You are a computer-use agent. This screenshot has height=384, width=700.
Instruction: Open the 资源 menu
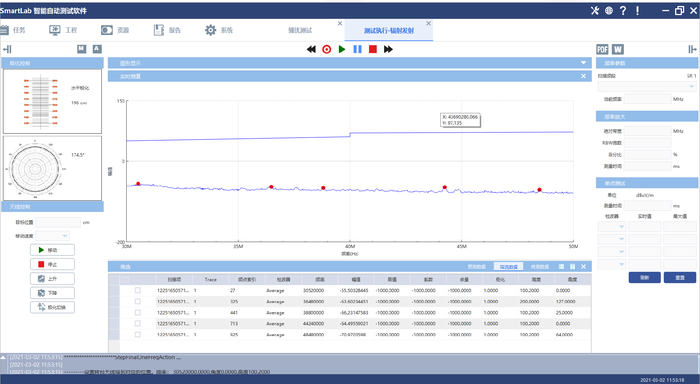click(115, 30)
